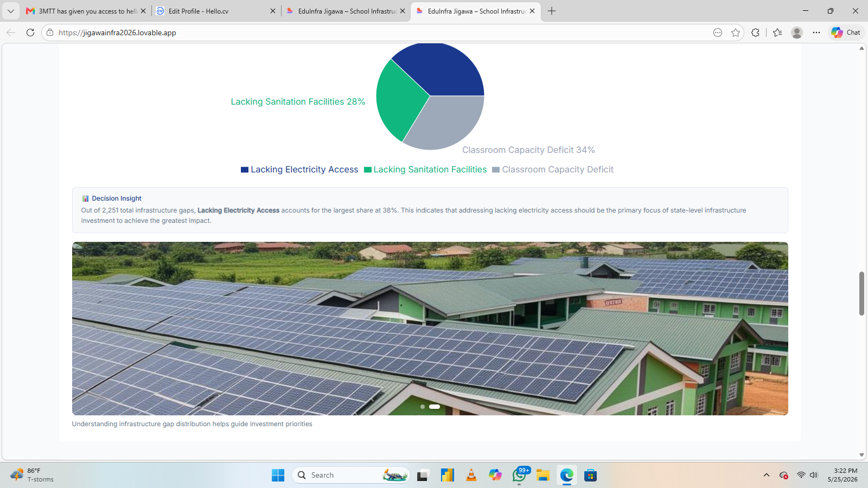Toggle Classroom Capacity Deficit legend item

click(x=553, y=170)
